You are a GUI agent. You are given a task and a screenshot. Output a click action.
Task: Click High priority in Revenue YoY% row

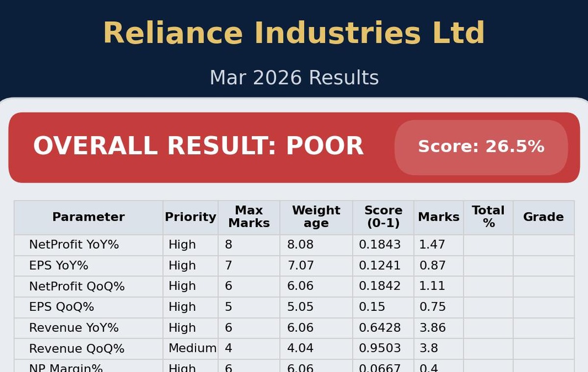tap(182, 328)
